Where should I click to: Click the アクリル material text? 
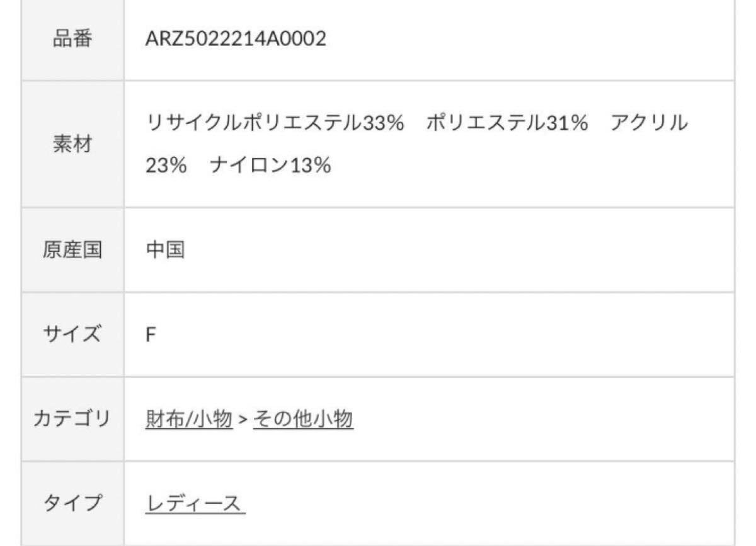coord(648,123)
